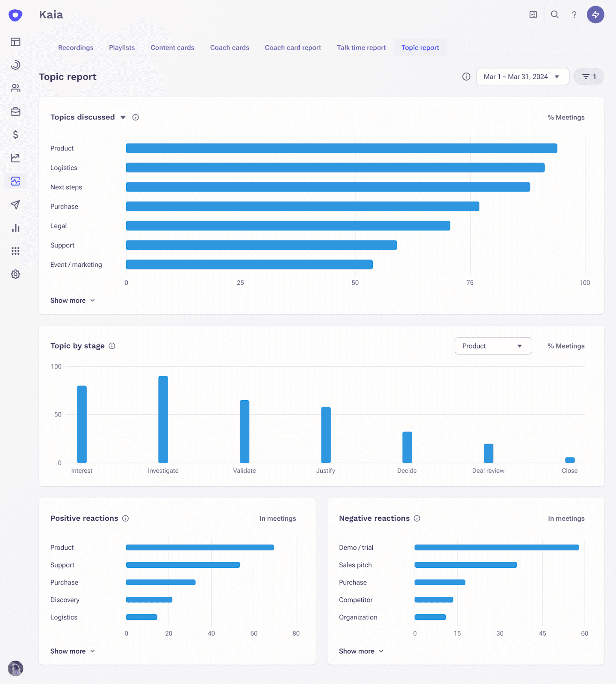616x684 pixels.
Task: Click the Investigate bar in stage chart
Action: [x=163, y=419]
